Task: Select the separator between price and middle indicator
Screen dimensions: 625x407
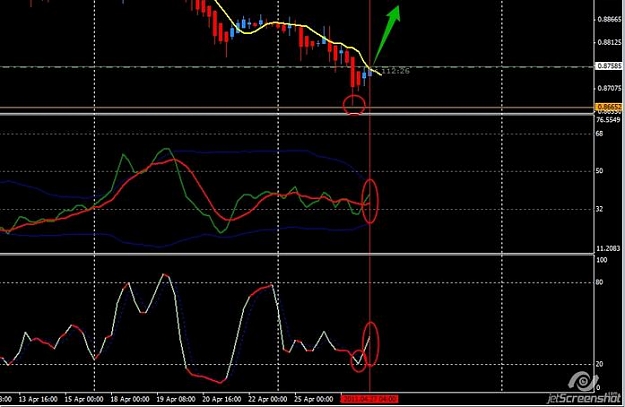Action: [x=297, y=114]
